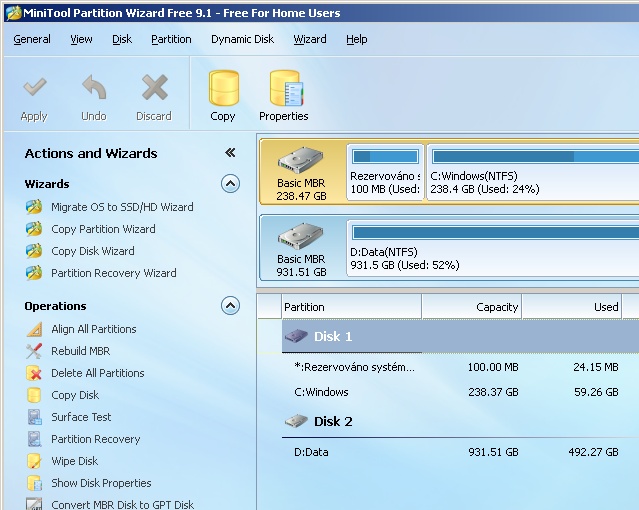639x510 pixels.
Task: Click the Partition Recovery Wizard icon
Action: [34, 273]
